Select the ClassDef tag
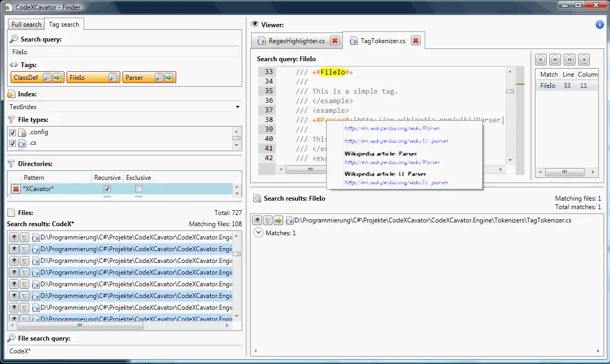This screenshot has width=610, height=364. [26, 77]
